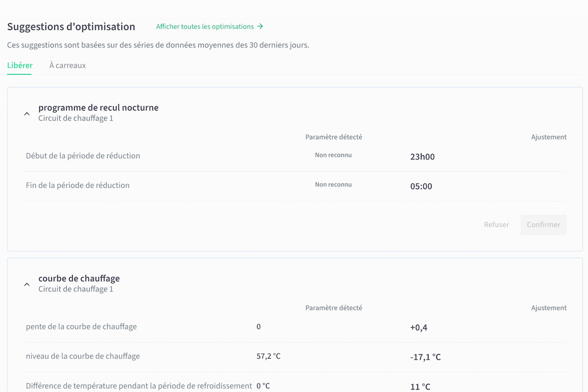The width and height of the screenshot is (588, 392).
Task: Click Non reconnu in the Début row
Action: click(333, 155)
